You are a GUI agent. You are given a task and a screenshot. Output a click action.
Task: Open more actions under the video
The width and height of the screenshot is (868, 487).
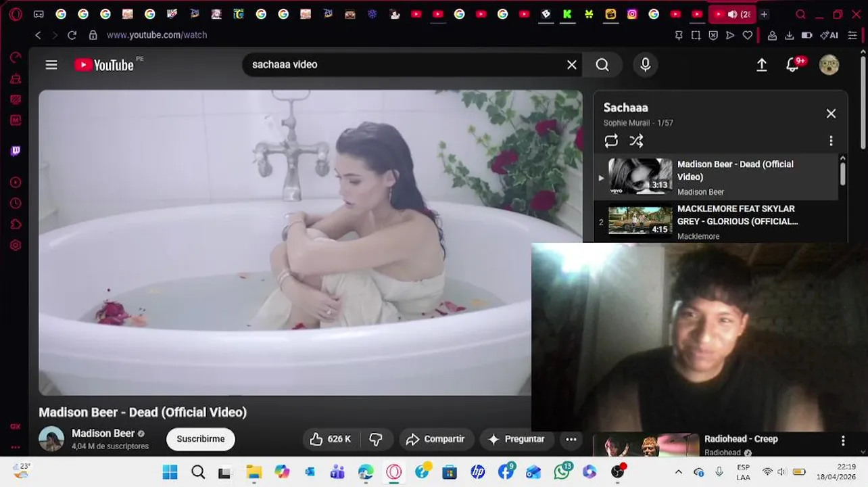click(571, 439)
